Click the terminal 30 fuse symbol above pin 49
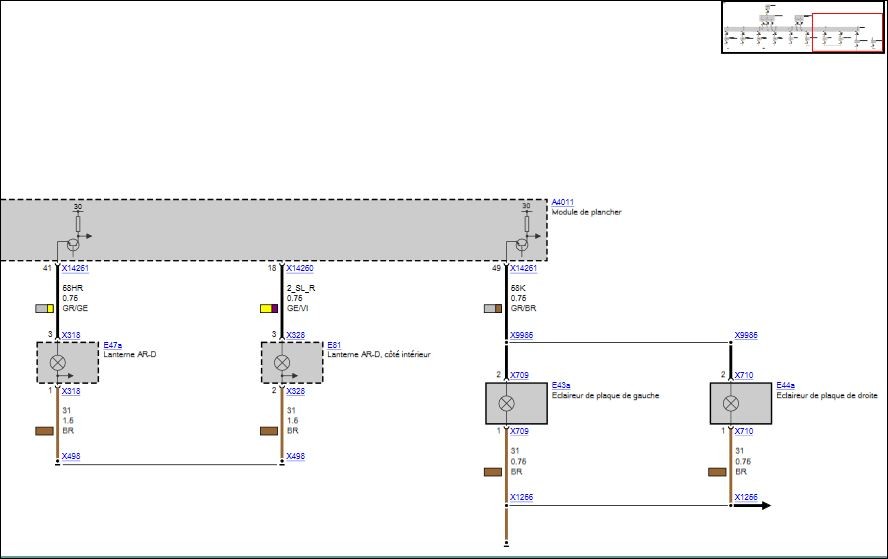Viewport: 888px width, 559px height. 527,224
